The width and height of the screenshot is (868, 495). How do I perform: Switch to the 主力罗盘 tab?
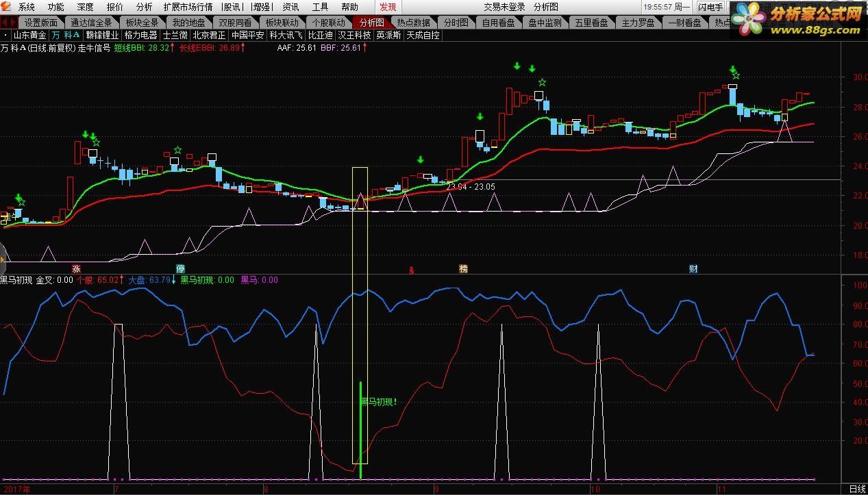(x=638, y=23)
